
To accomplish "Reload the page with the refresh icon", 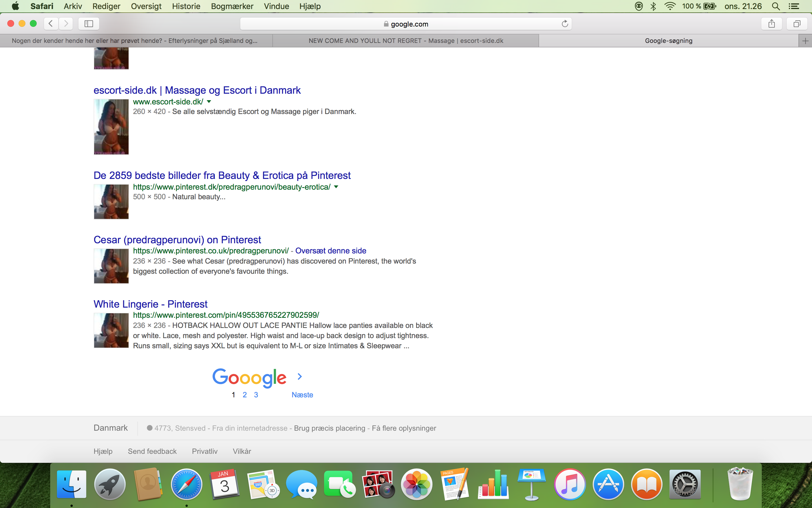I will point(565,24).
